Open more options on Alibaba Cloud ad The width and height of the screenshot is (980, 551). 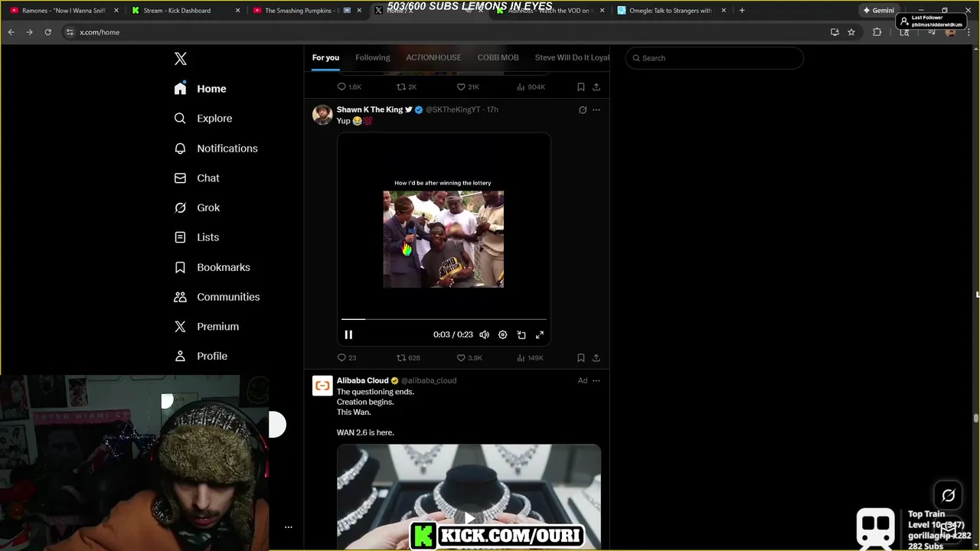coord(596,380)
